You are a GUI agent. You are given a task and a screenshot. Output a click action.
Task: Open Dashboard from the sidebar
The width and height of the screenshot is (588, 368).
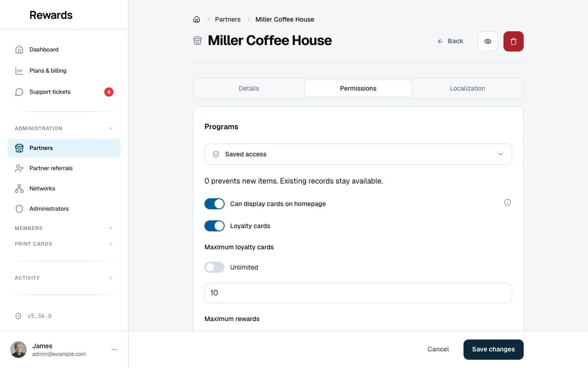(x=64, y=50)
